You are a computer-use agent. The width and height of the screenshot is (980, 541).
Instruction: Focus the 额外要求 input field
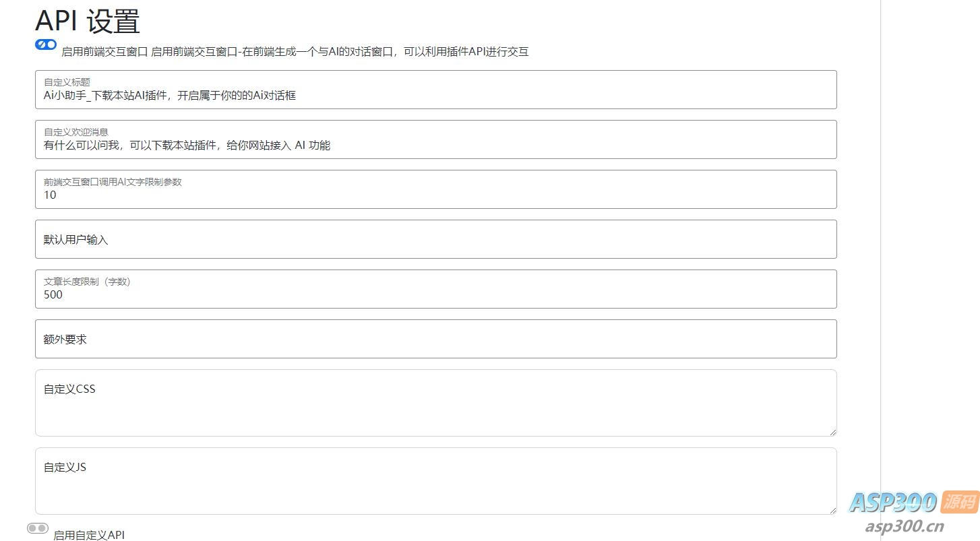pos(435,339)
